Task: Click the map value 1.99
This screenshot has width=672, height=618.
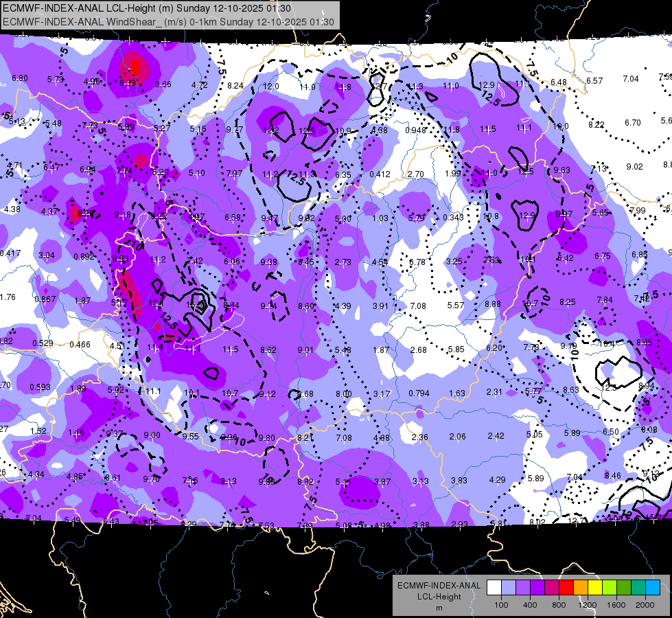Action: (453, 173)
